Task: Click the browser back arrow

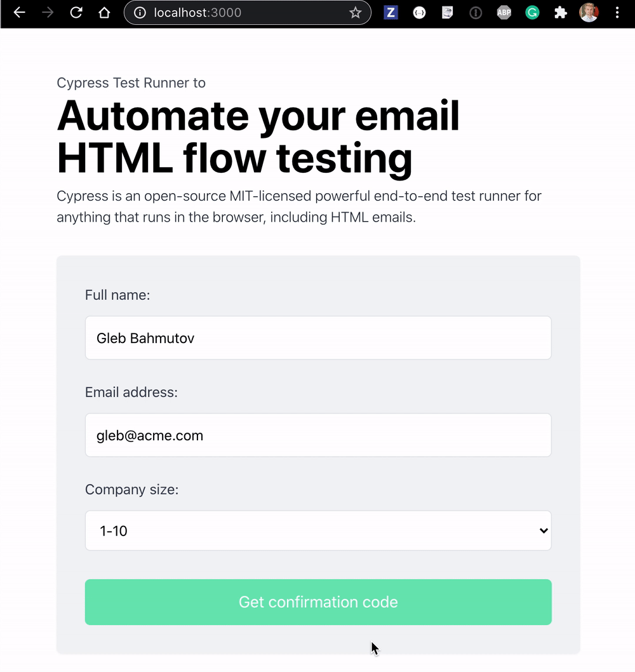Action: [20, 13]
